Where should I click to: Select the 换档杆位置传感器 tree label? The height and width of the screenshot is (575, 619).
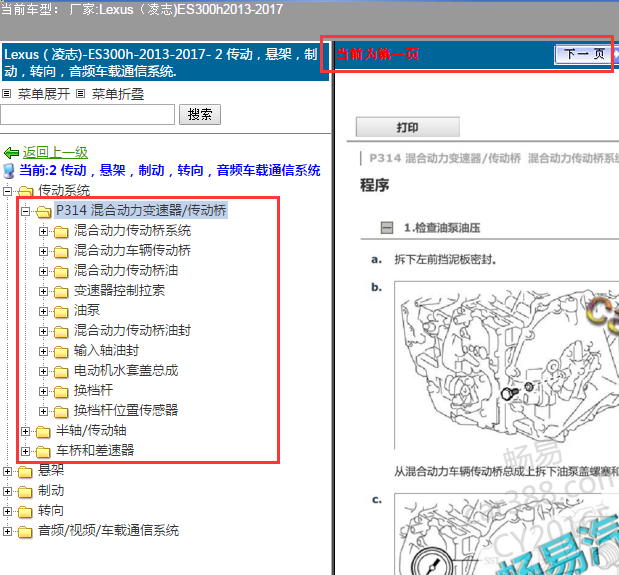point(126,410)
